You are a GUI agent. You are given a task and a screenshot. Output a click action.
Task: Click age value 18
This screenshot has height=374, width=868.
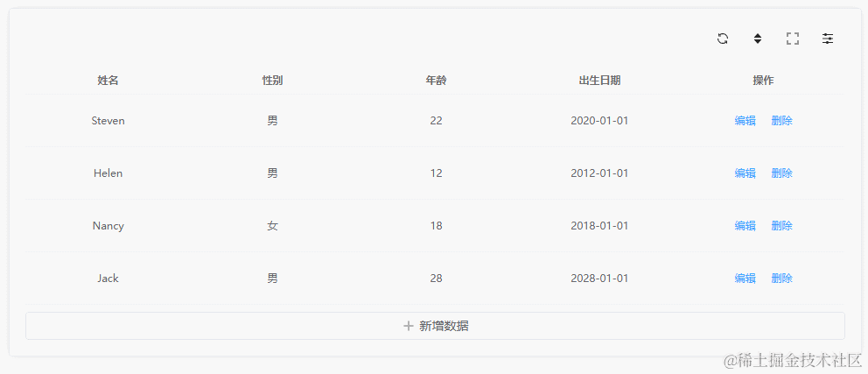[437, 226]
